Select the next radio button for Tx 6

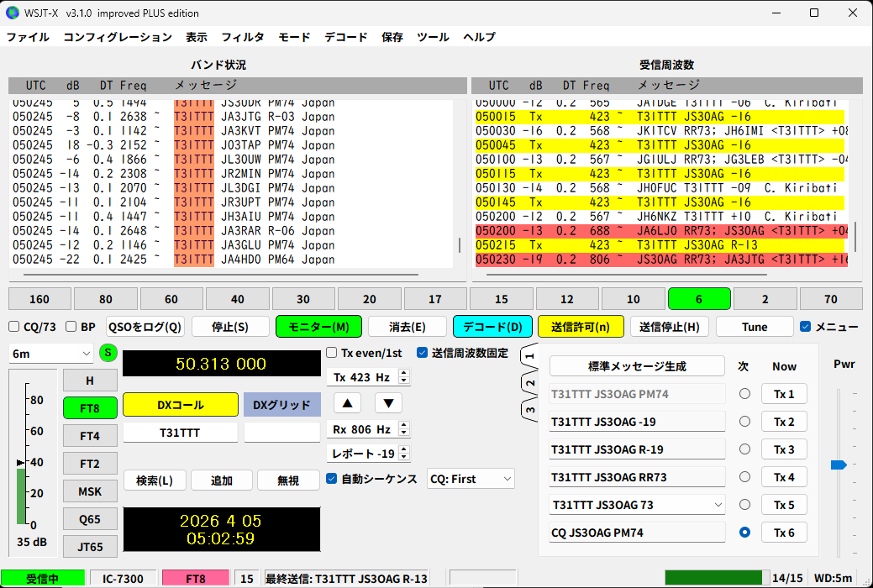[744, 533]
